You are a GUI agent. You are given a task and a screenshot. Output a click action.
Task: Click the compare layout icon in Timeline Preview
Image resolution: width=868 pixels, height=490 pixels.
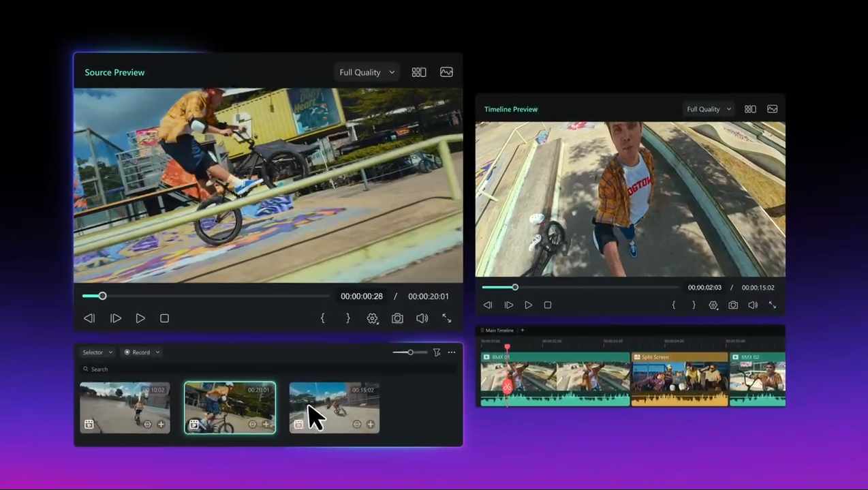(x=750, y=109)
